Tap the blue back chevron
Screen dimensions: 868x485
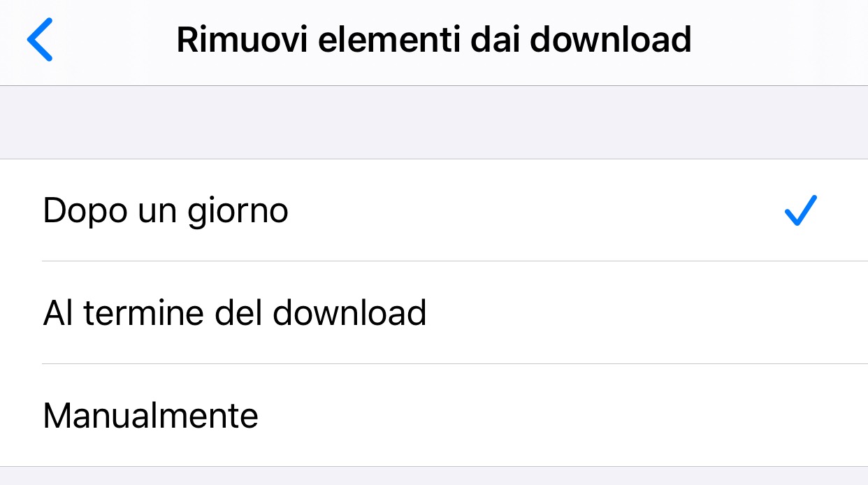(x=40, y=40)
